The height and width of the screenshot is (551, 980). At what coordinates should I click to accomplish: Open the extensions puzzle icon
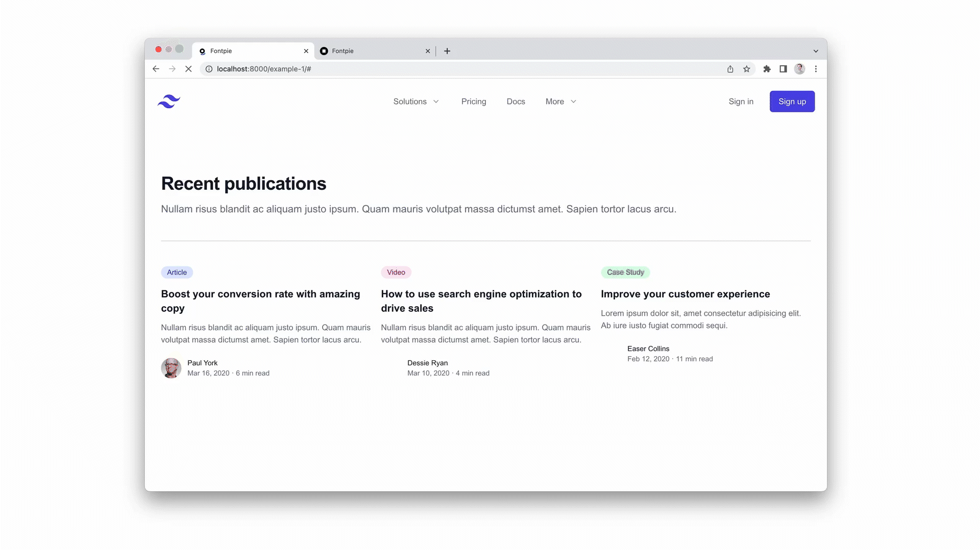(767, 69)
